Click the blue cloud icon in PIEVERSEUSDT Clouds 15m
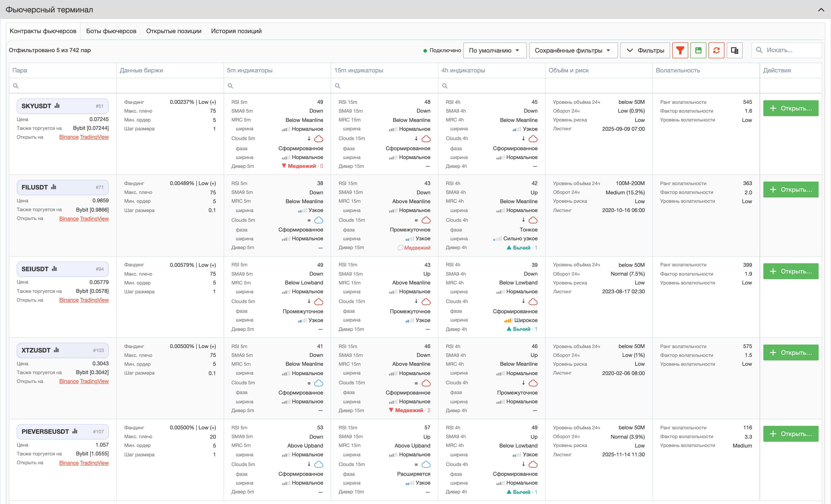The height and width of the screenshot is (504, 831). [x=426, y=464]
